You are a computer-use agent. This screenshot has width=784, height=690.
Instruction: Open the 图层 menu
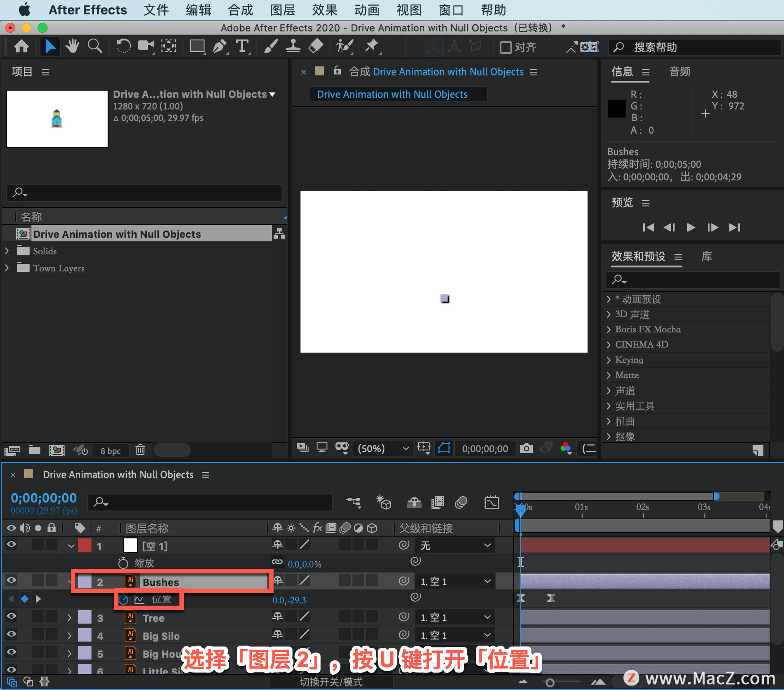coord(283,10)
